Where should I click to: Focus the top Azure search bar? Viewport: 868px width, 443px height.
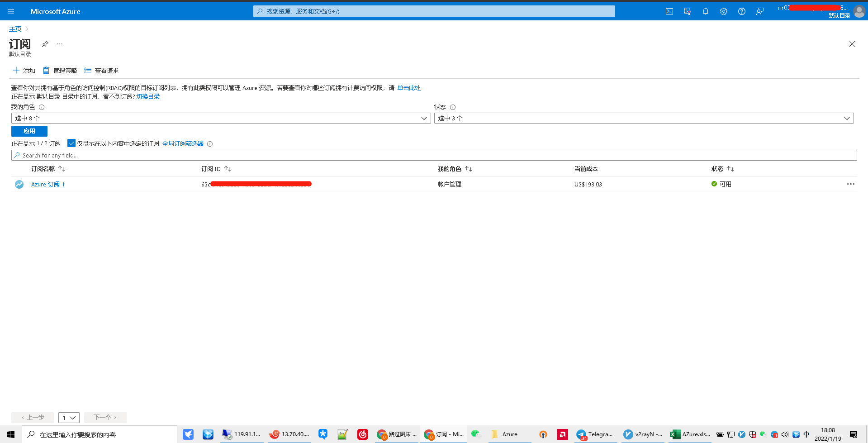tap(434, 11)
